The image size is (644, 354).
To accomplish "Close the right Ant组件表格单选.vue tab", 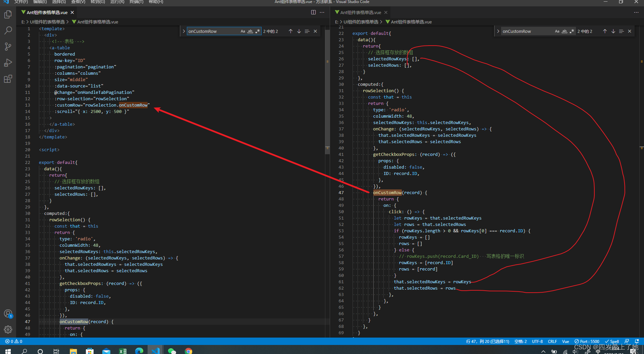I will [386, 12].
